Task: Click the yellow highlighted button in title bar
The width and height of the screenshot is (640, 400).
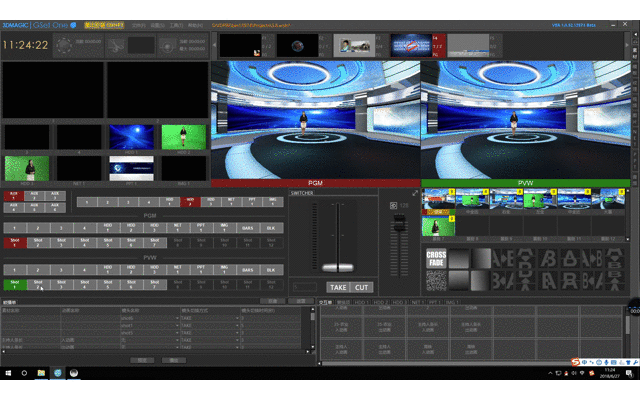Action: [x=104, y=25]
